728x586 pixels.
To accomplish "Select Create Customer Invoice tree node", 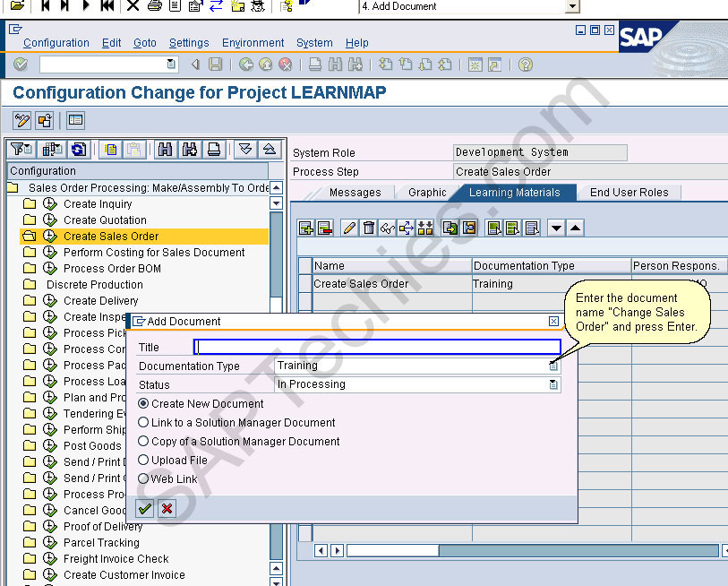I will pyautogui.click(x=124, y=575).
